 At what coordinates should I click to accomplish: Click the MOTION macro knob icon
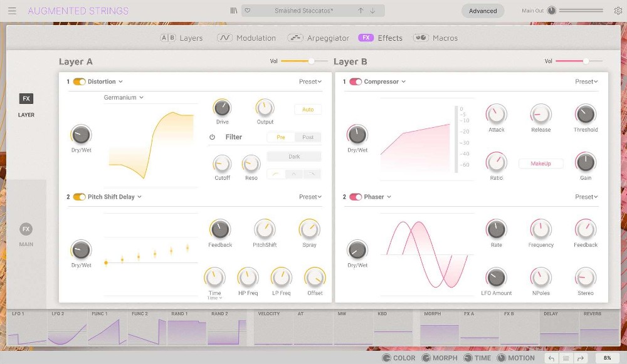coord(501,358)
